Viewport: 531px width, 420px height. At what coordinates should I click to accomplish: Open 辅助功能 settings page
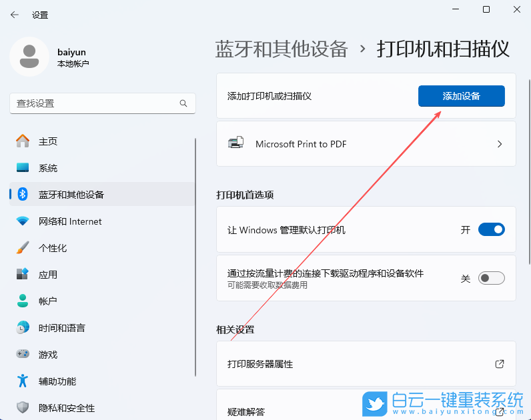click(101, 381)
